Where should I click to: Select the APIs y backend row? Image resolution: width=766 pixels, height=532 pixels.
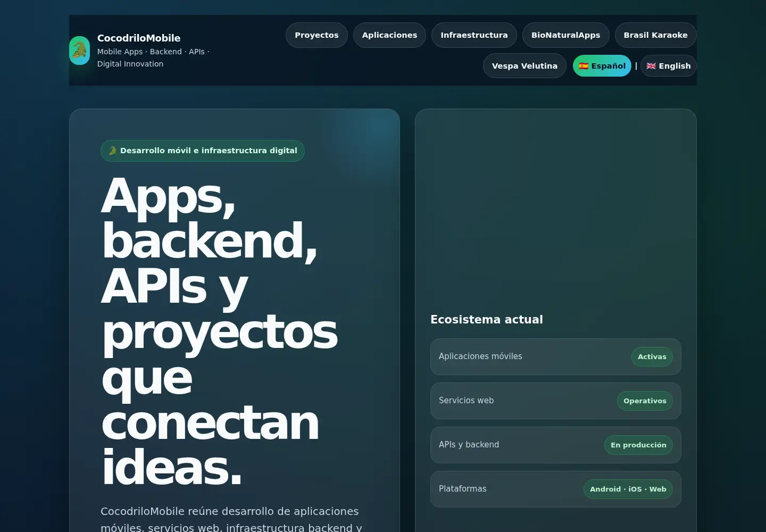(x=556, y=445)
